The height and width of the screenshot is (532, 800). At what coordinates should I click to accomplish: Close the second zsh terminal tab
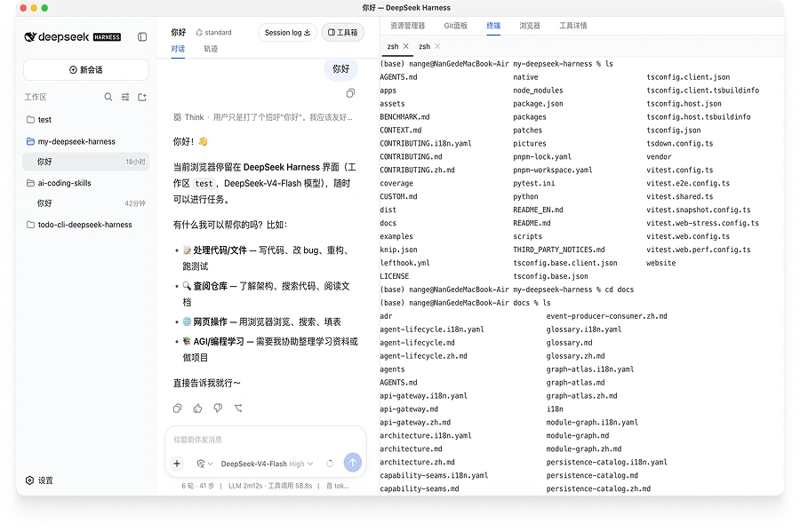(x=437, y=46)
